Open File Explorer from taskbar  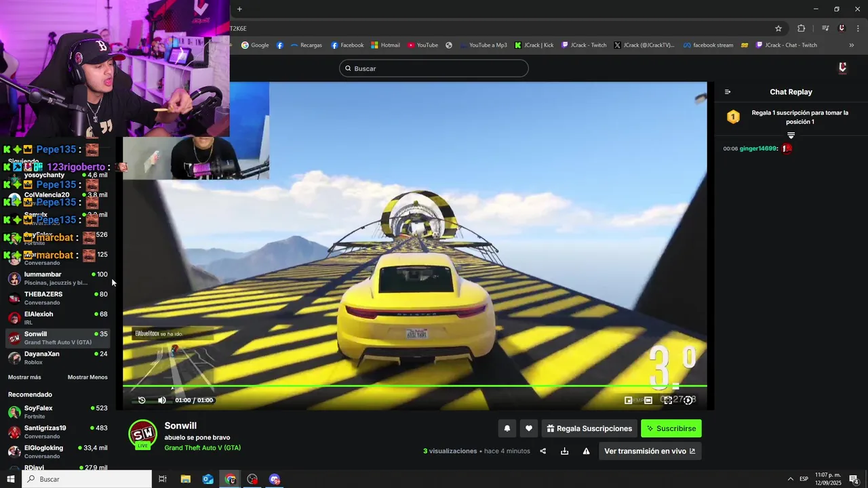(186, 479)
